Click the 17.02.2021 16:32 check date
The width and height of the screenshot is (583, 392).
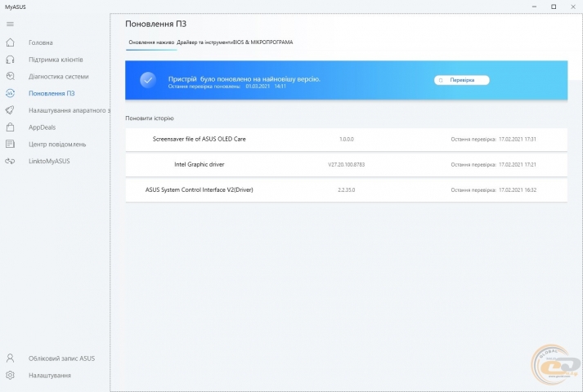click(x=518, y=189)
